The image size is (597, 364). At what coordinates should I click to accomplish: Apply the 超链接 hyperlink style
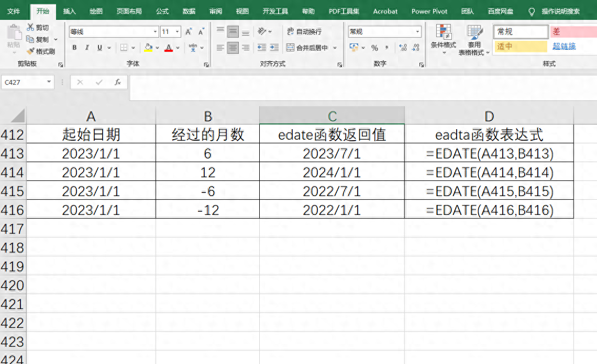tap(564, 47)
